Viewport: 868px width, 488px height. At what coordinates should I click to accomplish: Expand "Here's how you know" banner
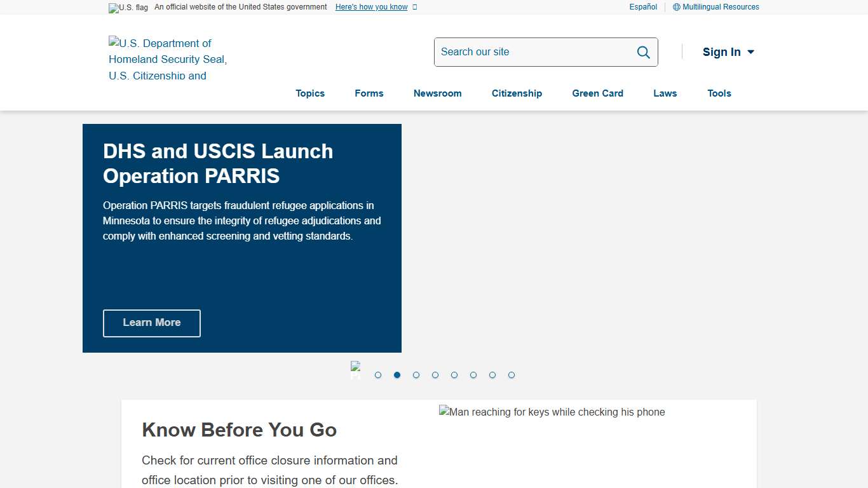(x=376, y=7)
